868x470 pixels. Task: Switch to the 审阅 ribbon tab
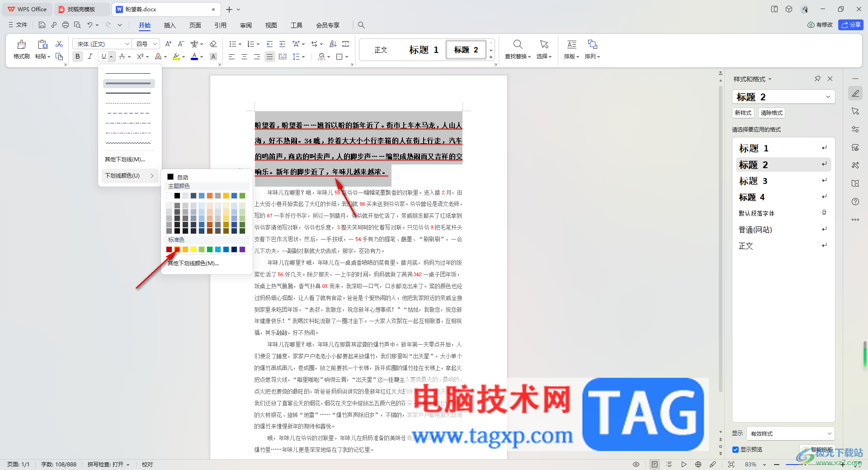245,25
